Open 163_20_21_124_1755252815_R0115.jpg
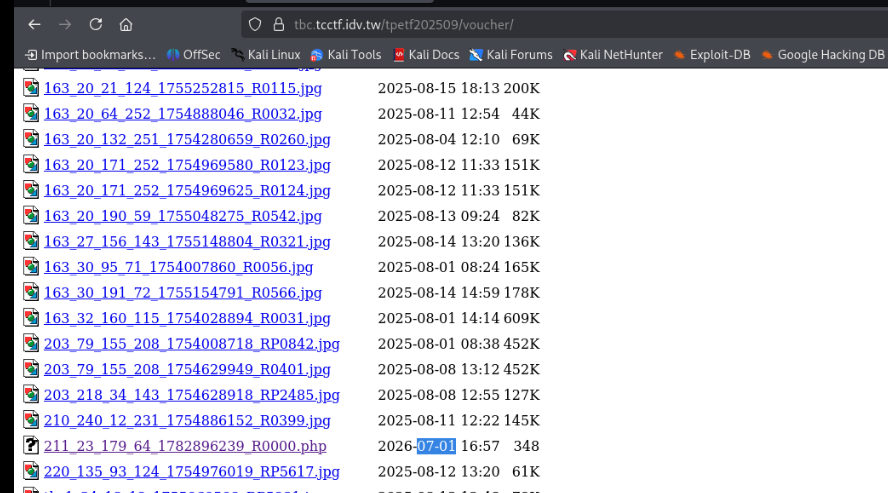The width and height of the screenshot is (888, 493). pos(183,88)
